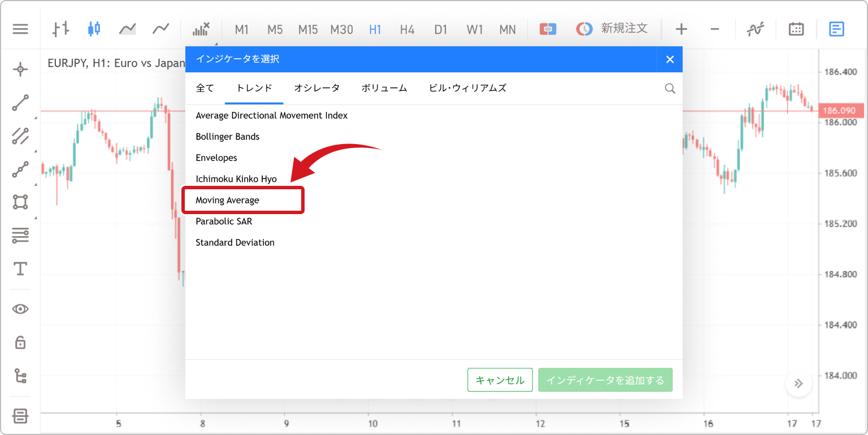Set timeframe to D1

pos(441,29)
